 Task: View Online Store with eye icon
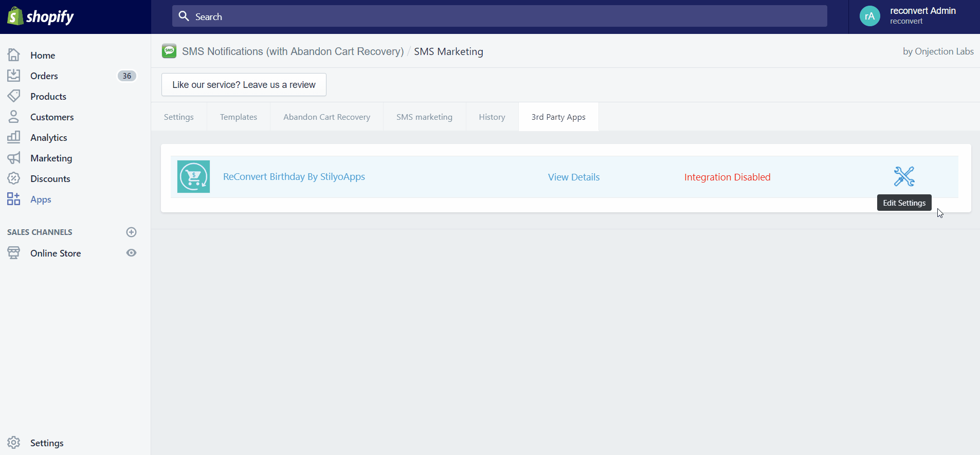(132, 253)
